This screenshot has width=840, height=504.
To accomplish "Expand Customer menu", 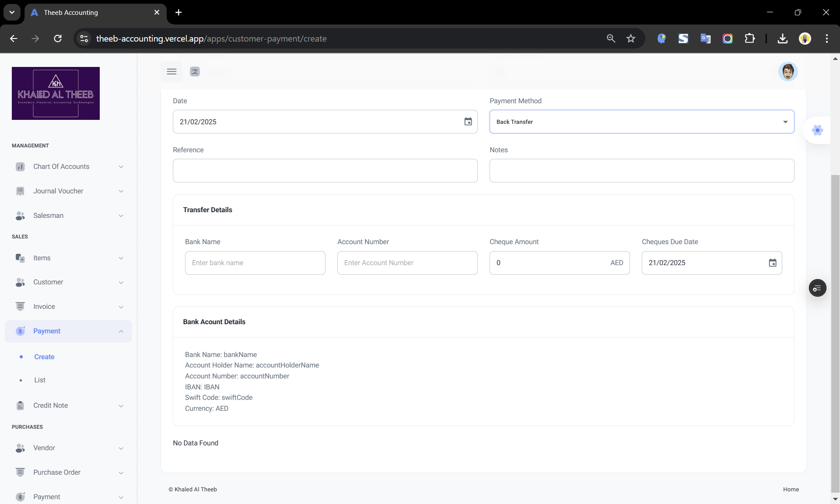I will [121, 282].
